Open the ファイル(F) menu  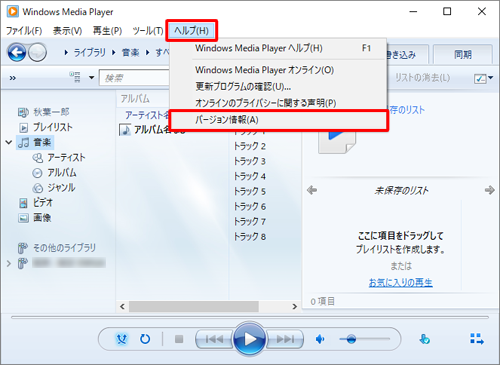click(24, 31)
